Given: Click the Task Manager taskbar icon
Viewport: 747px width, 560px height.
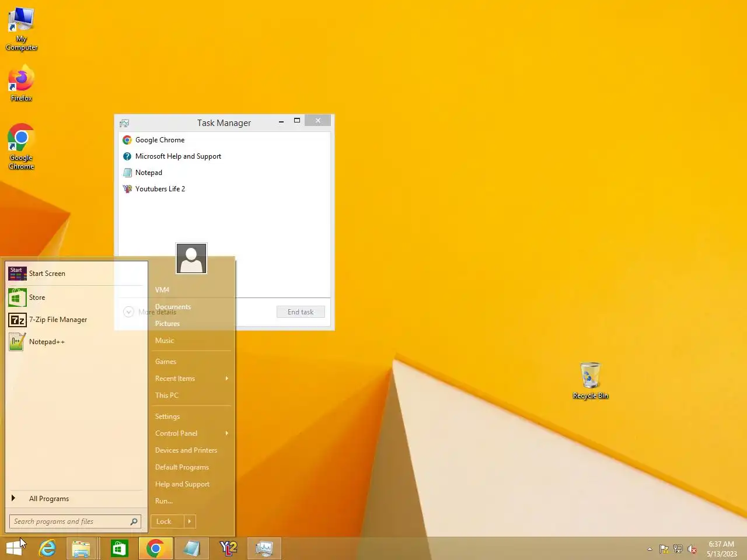Looking at the screenshot, I should point(264,548).
